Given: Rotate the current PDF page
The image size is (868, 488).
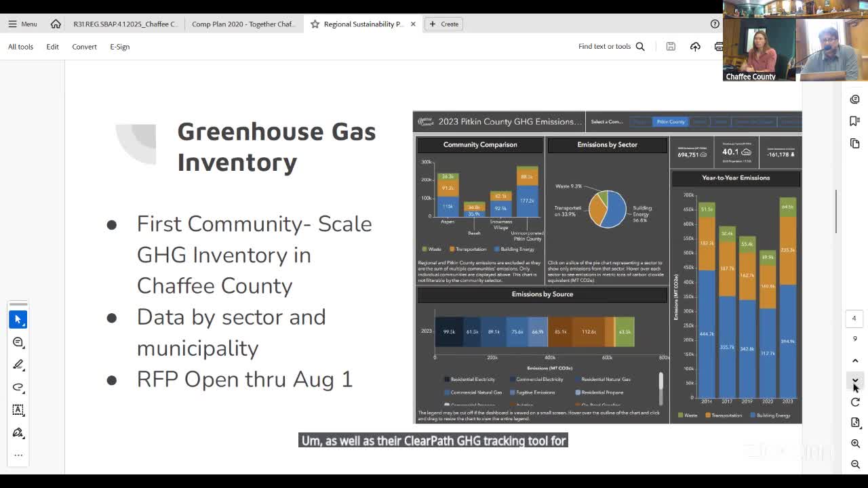Looking at the screenshot, I should tap(855, 402).
